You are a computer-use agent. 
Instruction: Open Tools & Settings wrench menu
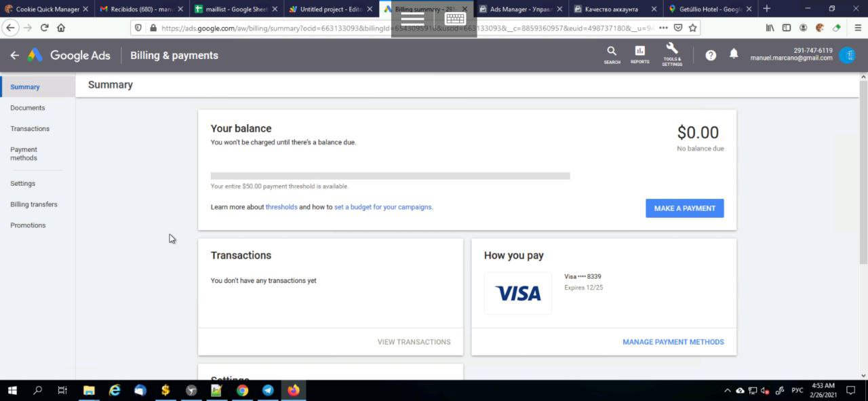click(672, 55)
